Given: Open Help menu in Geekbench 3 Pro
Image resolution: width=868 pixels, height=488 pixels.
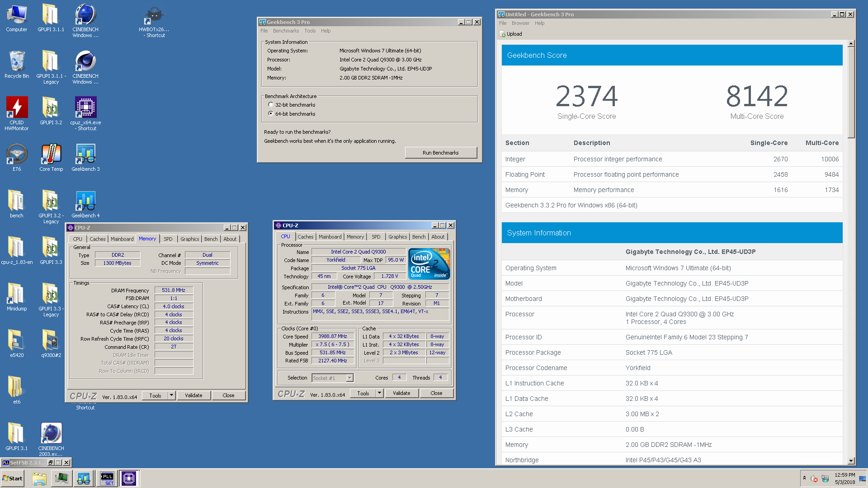Looking at the screenshot, I should click(325, 31).
